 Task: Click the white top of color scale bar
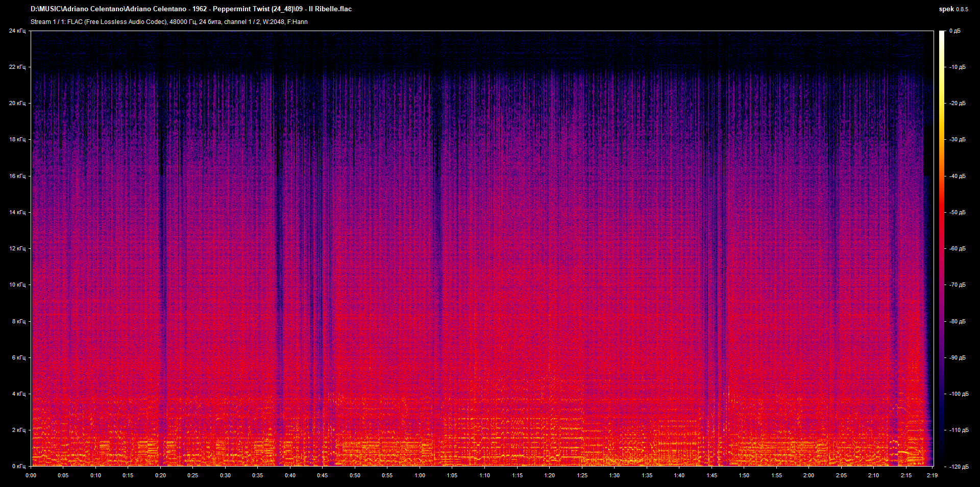942,34
